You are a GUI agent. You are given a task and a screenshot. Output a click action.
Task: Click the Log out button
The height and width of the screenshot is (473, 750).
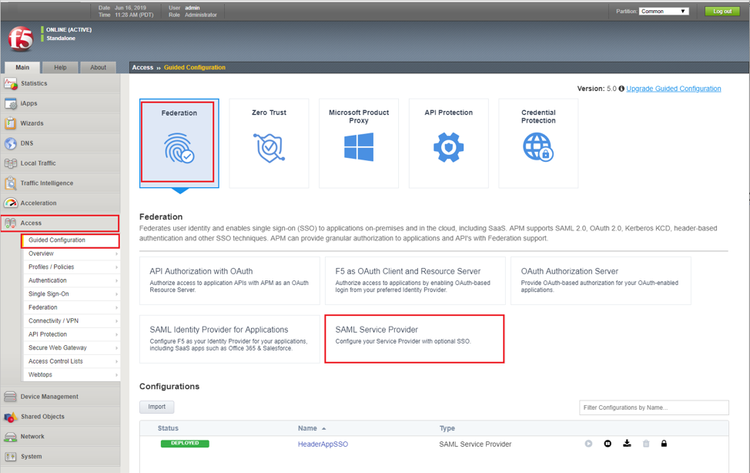pyautogui.click(x=722, y=11)
